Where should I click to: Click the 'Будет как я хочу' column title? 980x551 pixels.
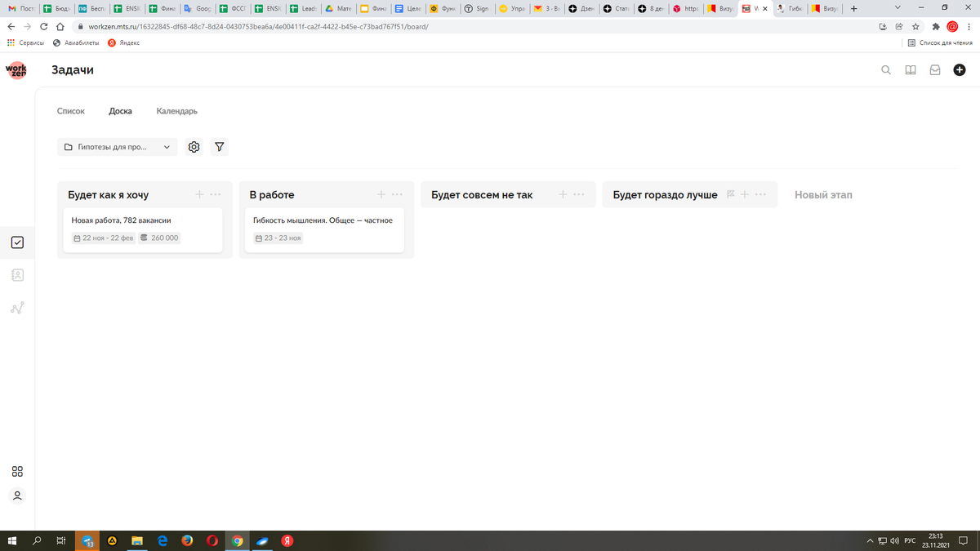(x=109, y=195)
